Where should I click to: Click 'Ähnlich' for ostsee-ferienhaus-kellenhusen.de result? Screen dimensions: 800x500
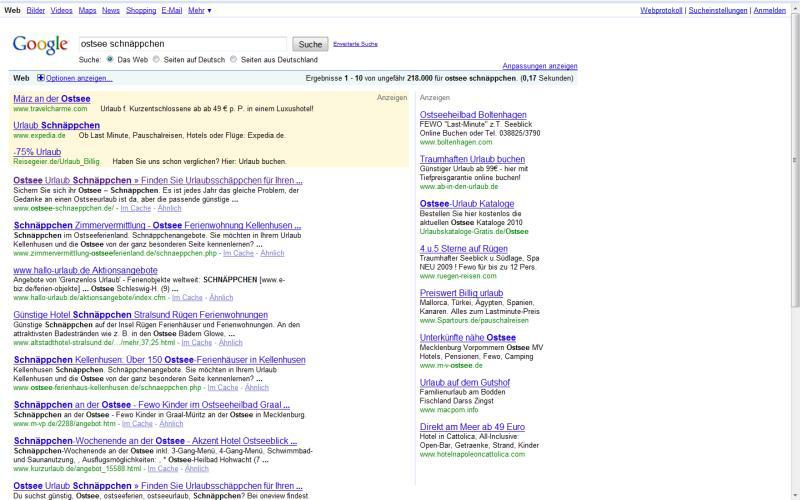tap(257, 388)
